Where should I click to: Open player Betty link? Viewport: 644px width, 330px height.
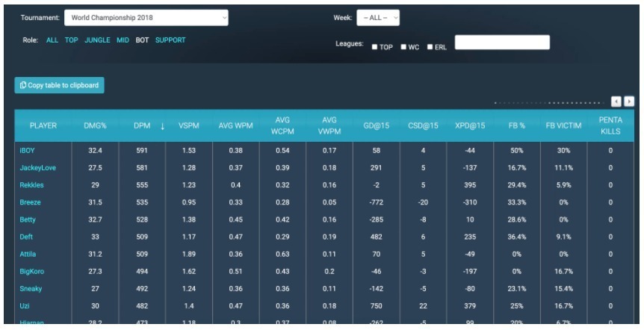[x=28, y=220]
